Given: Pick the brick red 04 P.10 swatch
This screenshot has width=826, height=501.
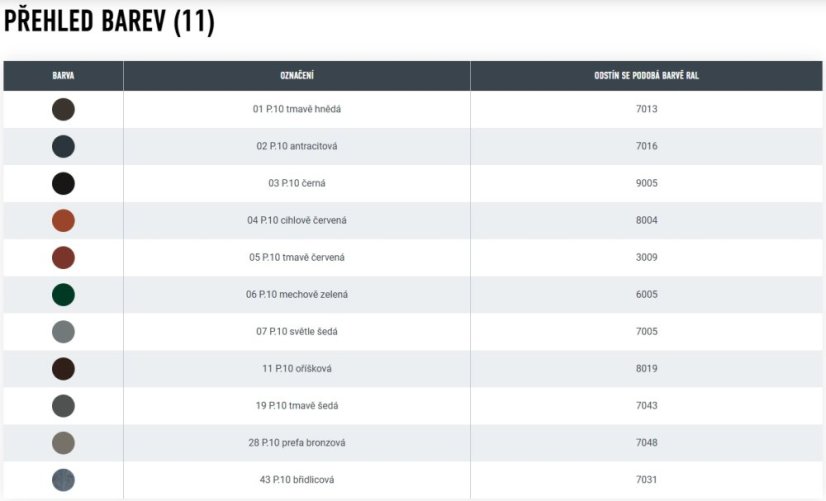Looking at the screenshot, I should tap(63, 220).
